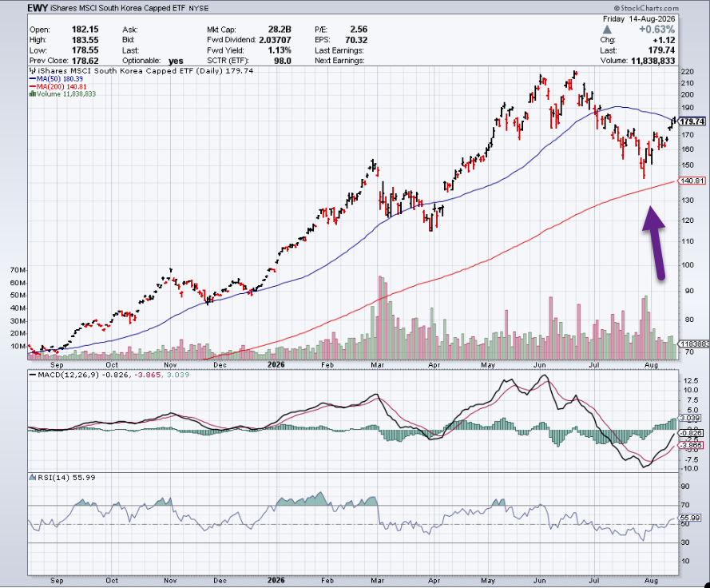This screenshot has height=588, width=710.
Task: Click the Low value 178.55
Action: click(x=85, y=50)
